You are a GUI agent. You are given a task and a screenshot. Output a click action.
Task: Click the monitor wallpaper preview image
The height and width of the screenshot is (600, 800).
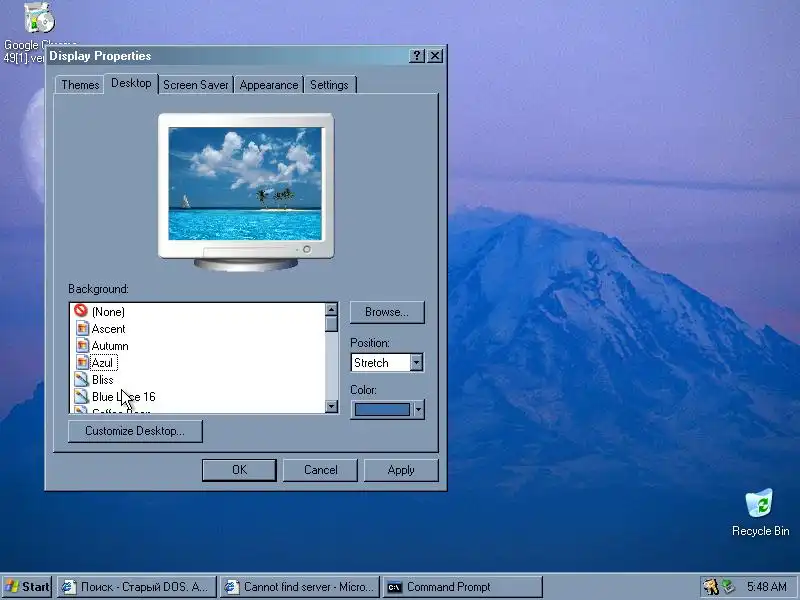point(245,184)
